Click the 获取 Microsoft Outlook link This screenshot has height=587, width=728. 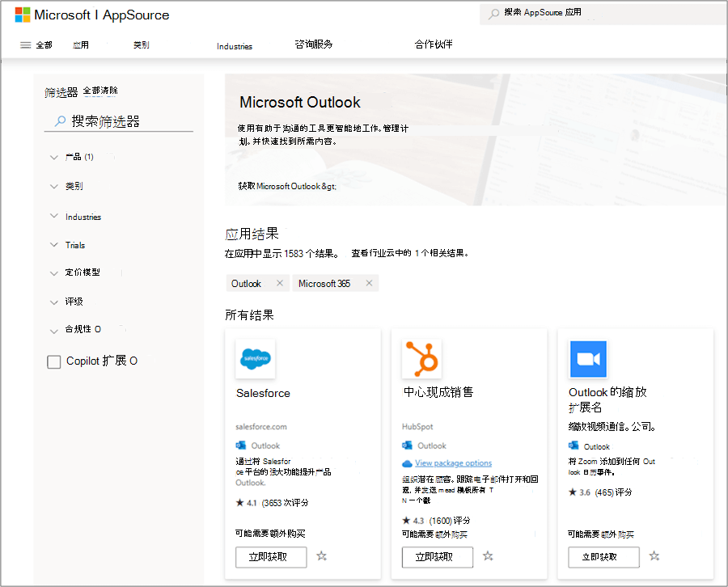287,186
